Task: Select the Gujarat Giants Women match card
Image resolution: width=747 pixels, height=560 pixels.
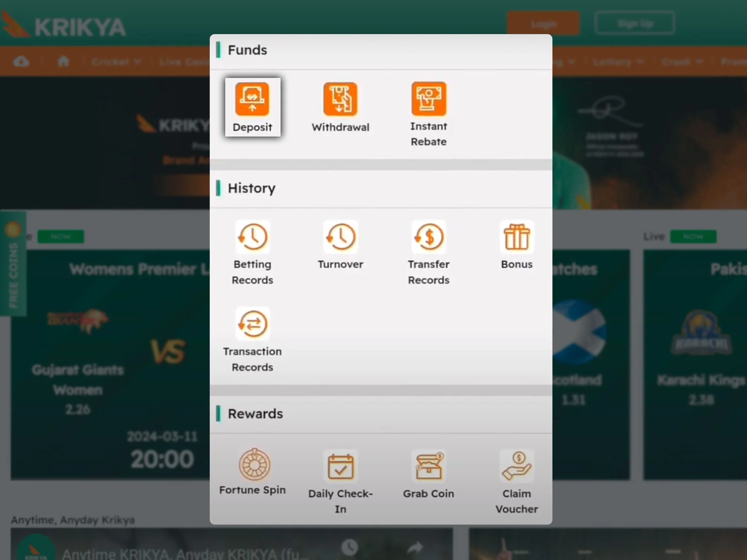Action: (x=110, y=364)
